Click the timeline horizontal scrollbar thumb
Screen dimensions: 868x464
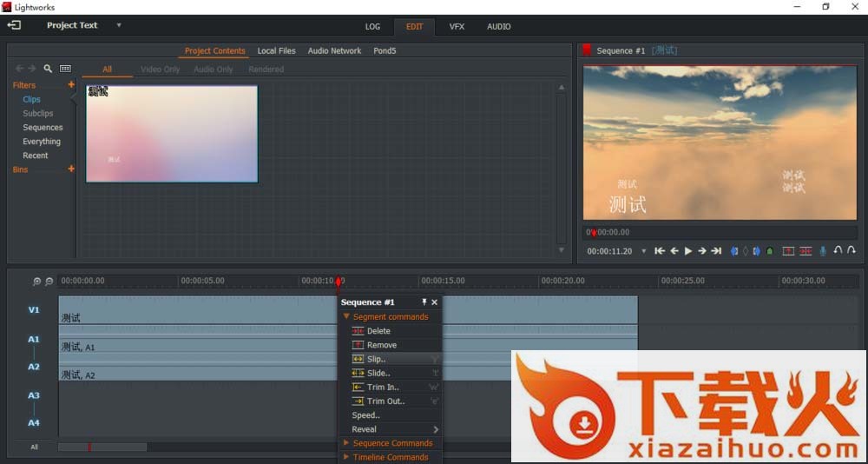coord(102,447)
